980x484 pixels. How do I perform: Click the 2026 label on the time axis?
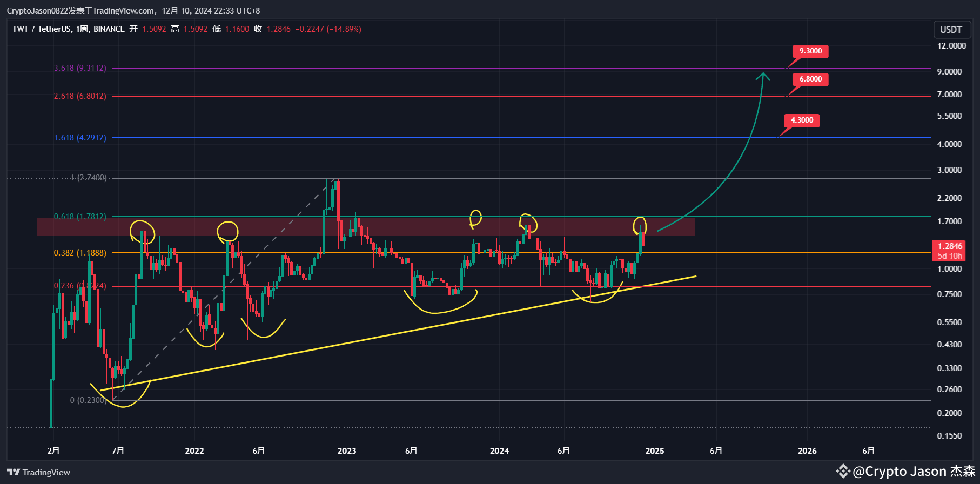pos(807,451)
